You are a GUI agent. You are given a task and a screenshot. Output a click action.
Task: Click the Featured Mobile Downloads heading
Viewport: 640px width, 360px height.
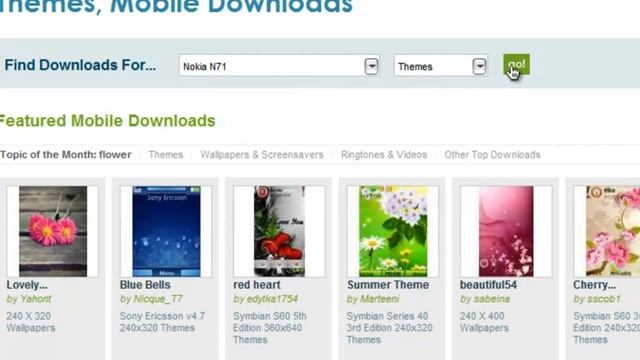(107, 121)
